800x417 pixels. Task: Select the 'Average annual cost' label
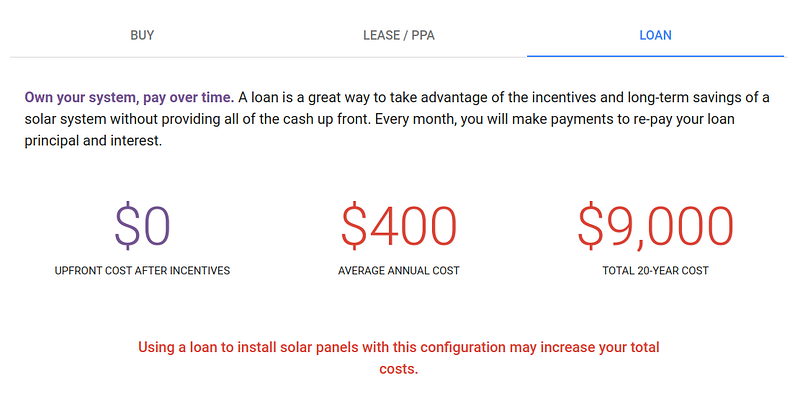399,271
